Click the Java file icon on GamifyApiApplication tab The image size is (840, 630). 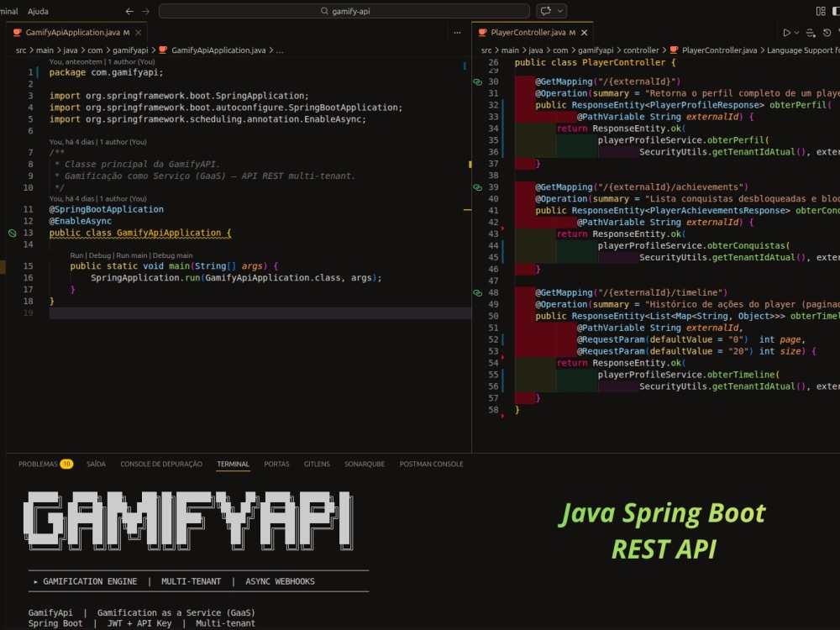coord(17,33)
